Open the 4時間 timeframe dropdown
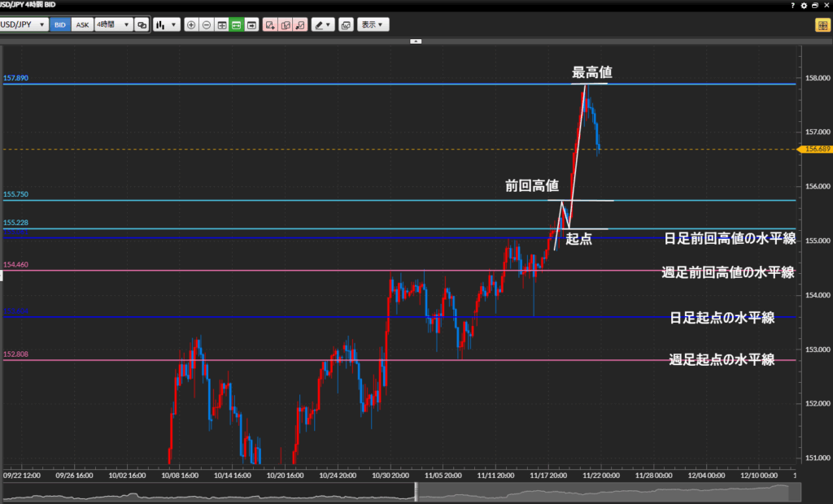 tap(113, 25)
